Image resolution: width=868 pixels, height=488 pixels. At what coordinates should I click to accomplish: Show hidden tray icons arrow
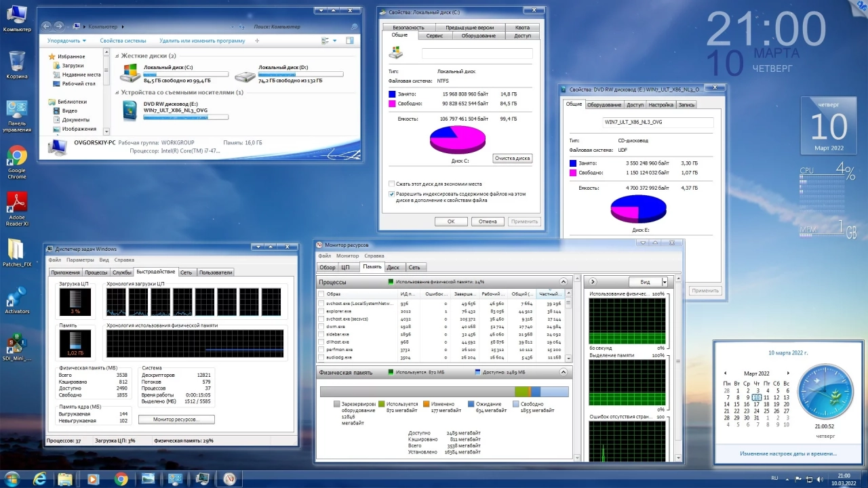pos(788,479)
